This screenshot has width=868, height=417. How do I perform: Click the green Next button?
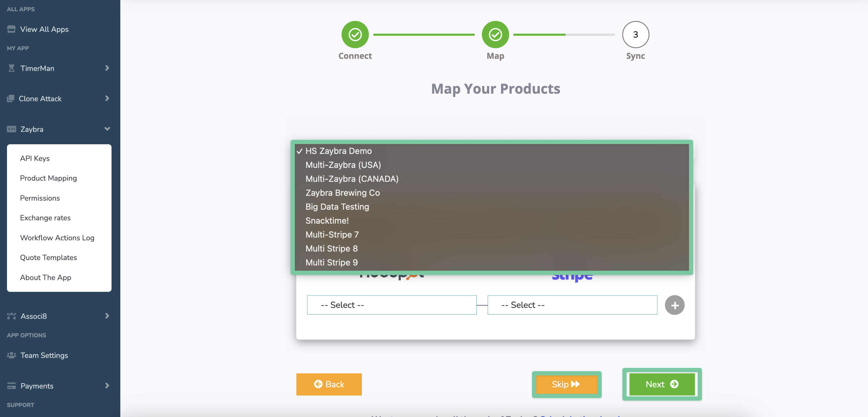[662, 384]
